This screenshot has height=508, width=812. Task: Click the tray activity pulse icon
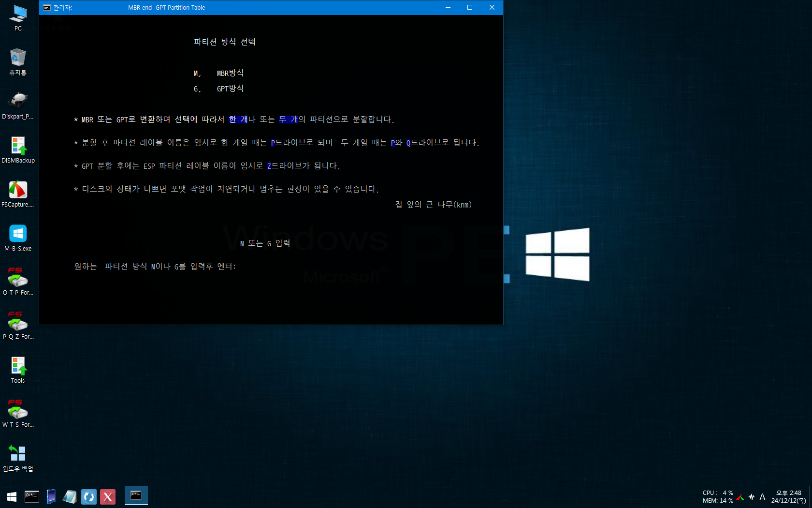[x=752, y=497]
